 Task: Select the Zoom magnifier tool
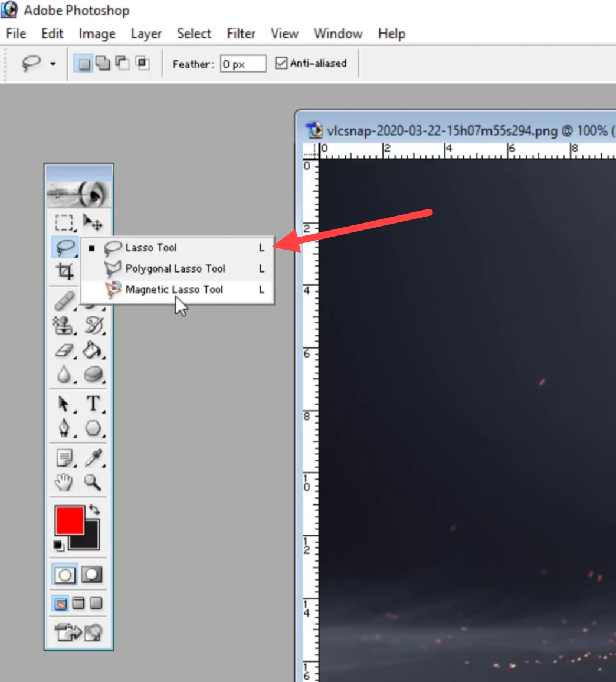(x=93, y=482)
